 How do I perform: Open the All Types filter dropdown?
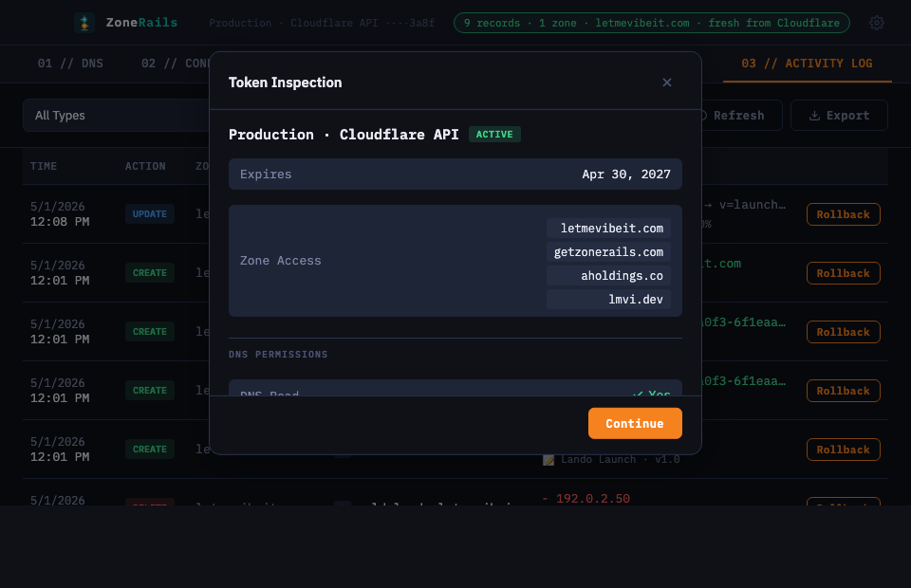116,115
